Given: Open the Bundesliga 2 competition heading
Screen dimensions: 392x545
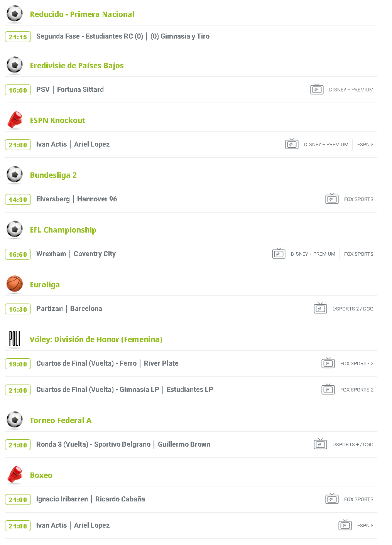Looking at the screenshot, I should pyautogui.click(x=53, y=175).
